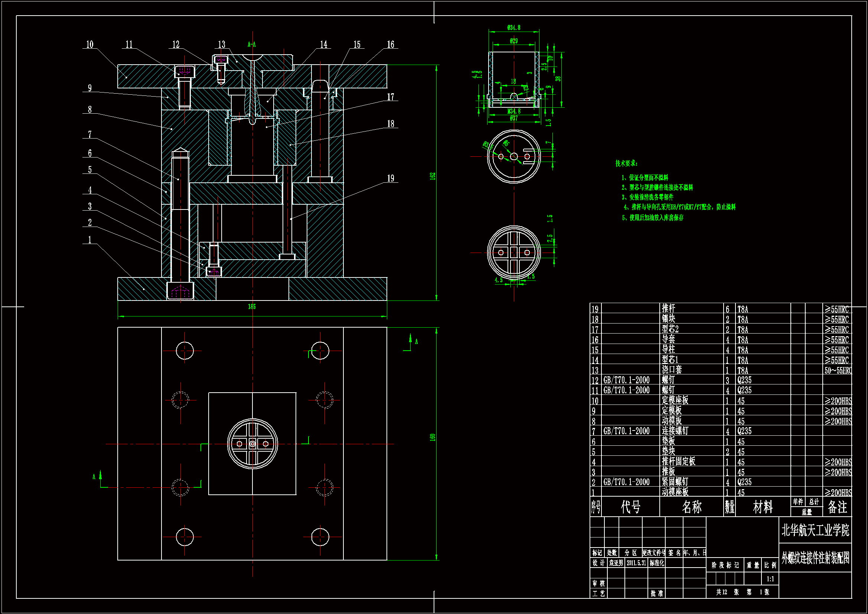Select the 185 width dimension text
The width and height of the screenshot is (868, 614).
(x=252, y=306)
